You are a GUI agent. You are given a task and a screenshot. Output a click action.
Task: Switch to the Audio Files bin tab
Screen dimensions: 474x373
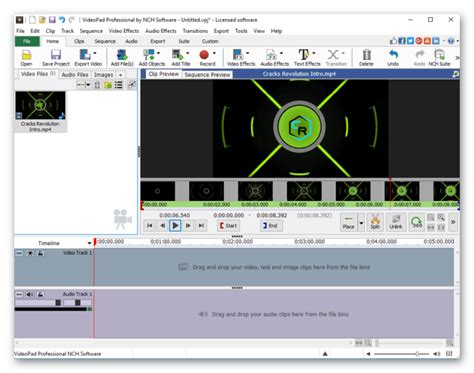point(75,75)
